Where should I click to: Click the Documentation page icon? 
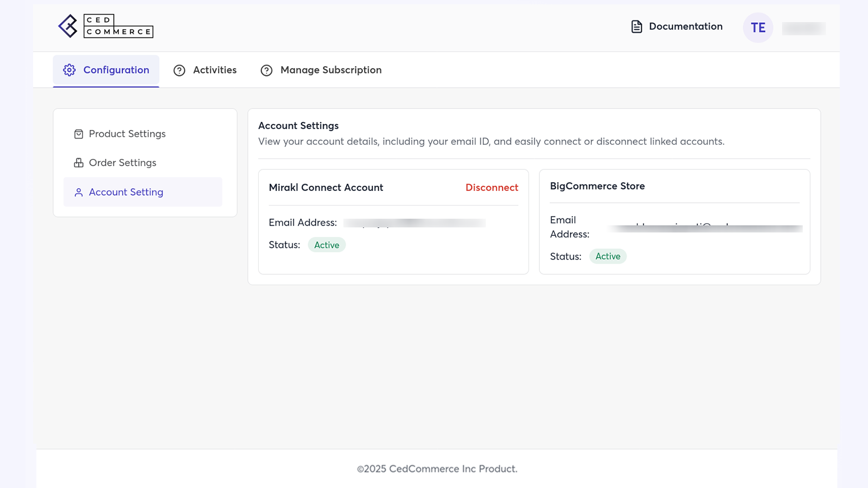(x=637, y=27)
